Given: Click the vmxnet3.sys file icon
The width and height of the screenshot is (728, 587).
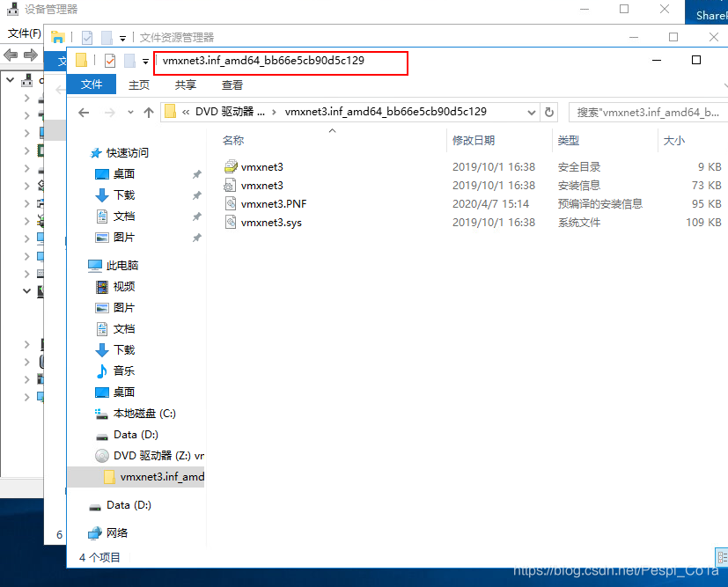Looking at the screenshot, I should (x=231, y=223).
